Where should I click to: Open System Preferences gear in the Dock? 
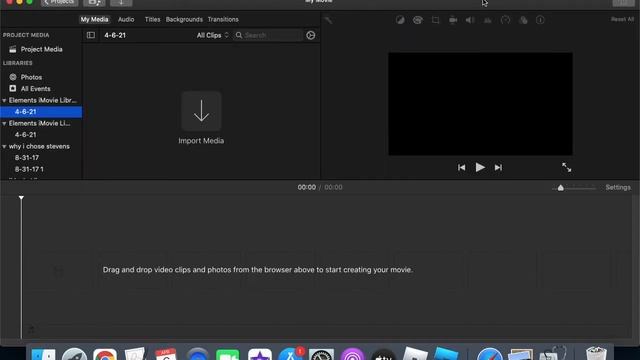[321, 354]
